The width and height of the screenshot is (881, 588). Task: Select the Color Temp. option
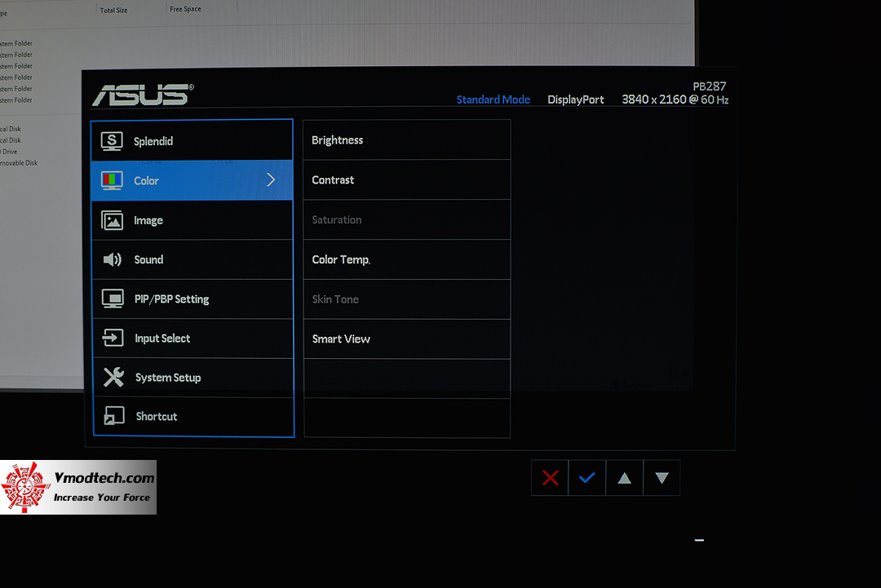point(407,259)
